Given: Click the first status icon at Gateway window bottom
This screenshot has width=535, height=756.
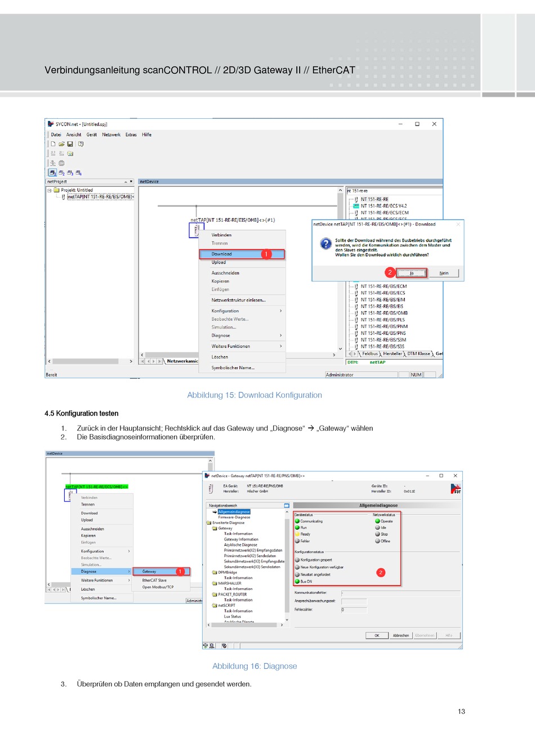Looking at the screenshot, I should click(206, 646).
